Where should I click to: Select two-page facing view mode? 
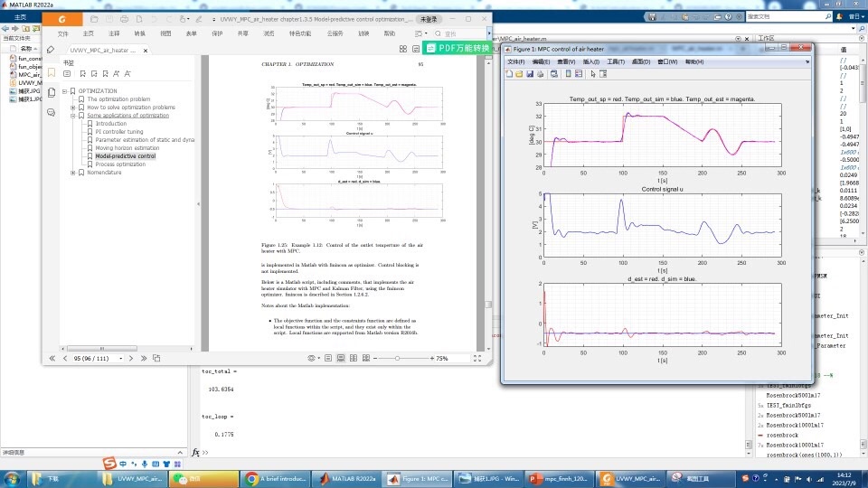(354, 359)
